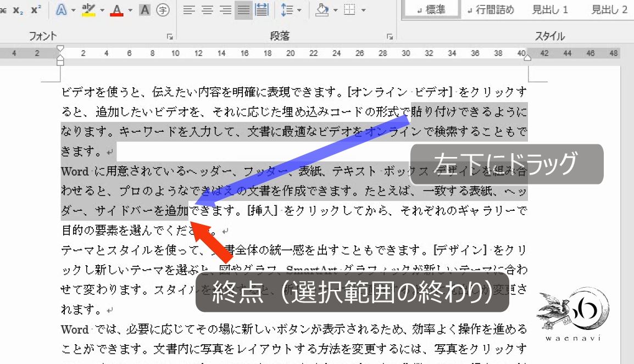634x364 pixels.
Task: Open the 段落 dialog launcher
Action: (390, 36)
